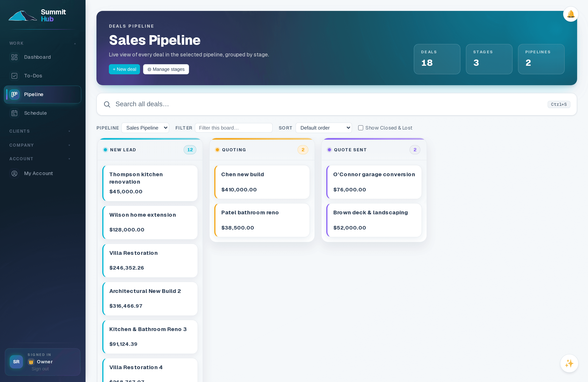
Task: Open To-Dos from the sidebar
Action: pyautogui.click(x=43, y=76)
